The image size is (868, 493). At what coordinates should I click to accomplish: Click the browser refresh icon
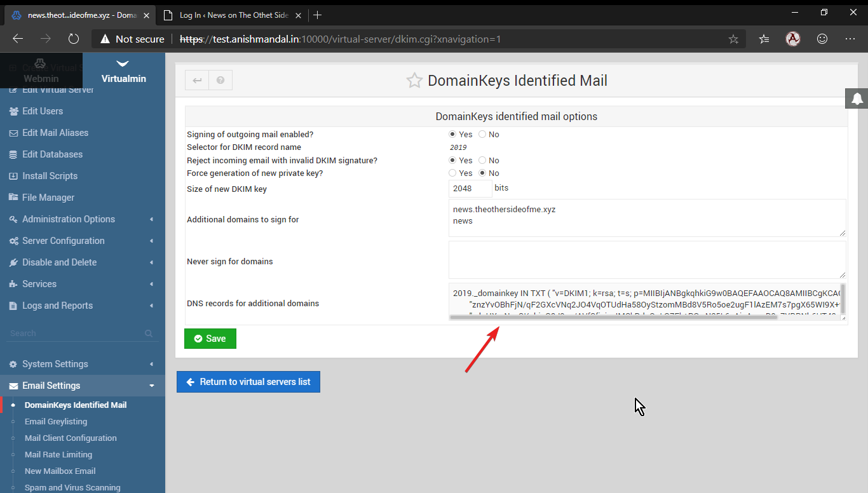74,39
